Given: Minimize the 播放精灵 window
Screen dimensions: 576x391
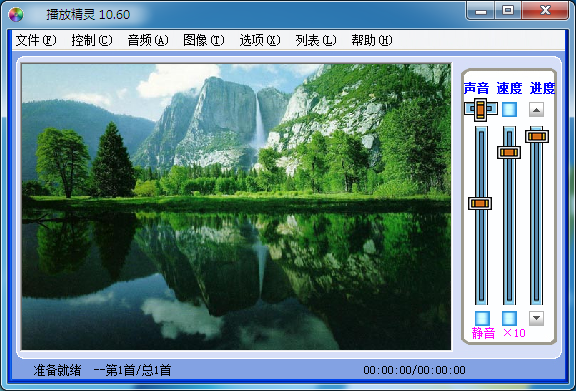Looking at the screenshot, I should tap(480, 11).
